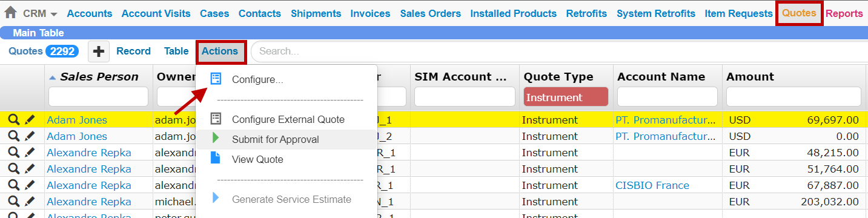
Task: View record in 69,697.00 row (magnifier)
Action: click(x=13, y=120)
